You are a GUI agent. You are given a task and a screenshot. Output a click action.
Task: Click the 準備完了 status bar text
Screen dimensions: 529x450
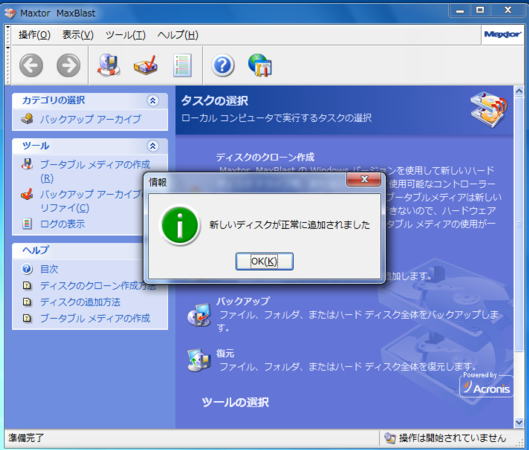26,438
